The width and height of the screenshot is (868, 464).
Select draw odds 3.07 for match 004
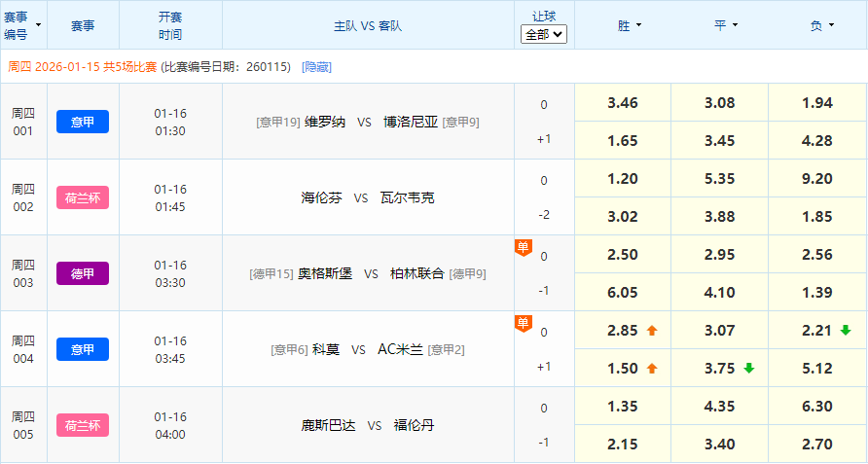720,331
